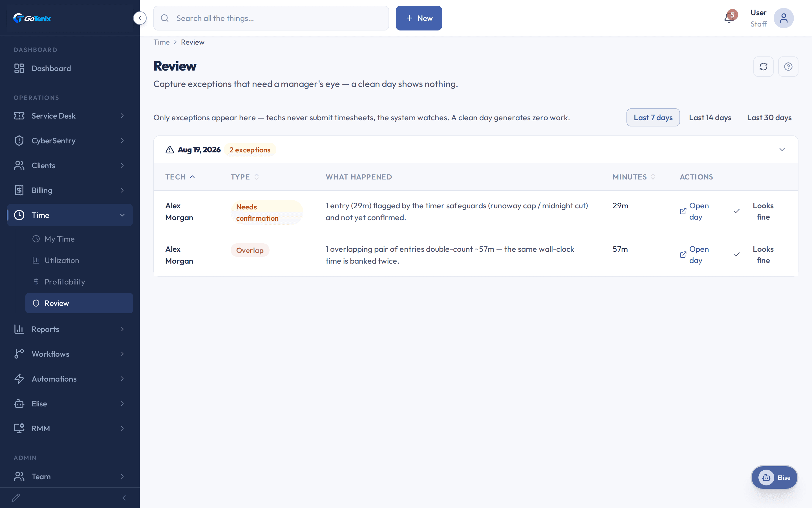Open the Review submenu item
Image resolution: width=812 pixels, height=508 pixels.
(79, 303)
